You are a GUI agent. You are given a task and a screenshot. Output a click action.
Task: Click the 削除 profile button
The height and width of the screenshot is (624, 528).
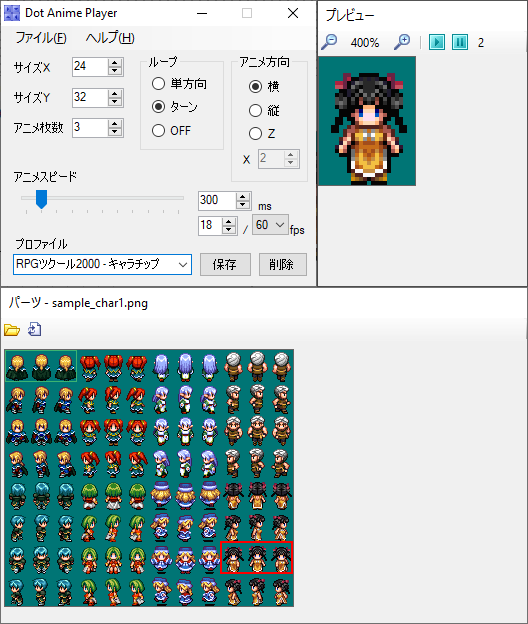283,264
